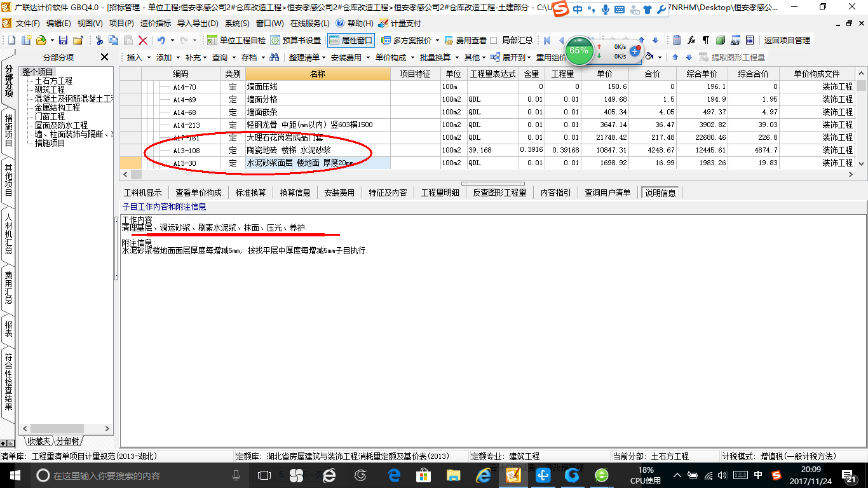Click 返回项目管理 button

[x=787, y=40]
